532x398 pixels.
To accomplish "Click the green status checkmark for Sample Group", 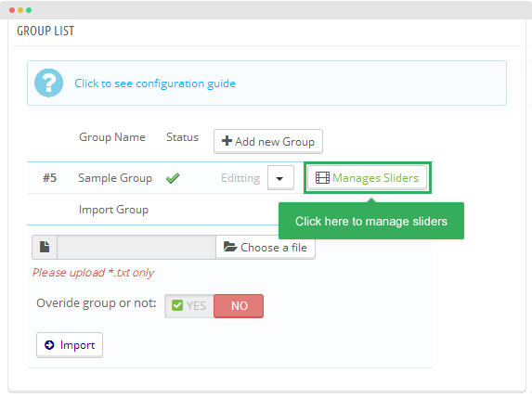I will tap(173, 178).
